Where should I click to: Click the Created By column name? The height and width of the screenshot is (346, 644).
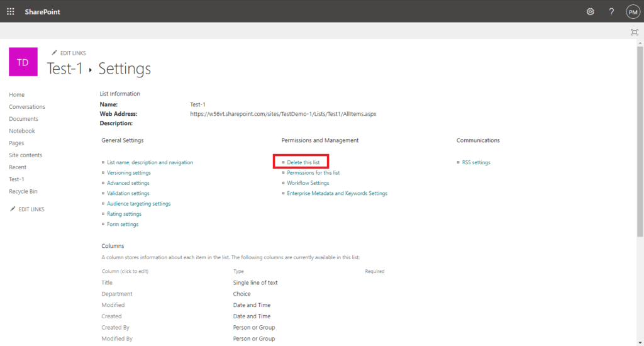click(x=116, y=328)
